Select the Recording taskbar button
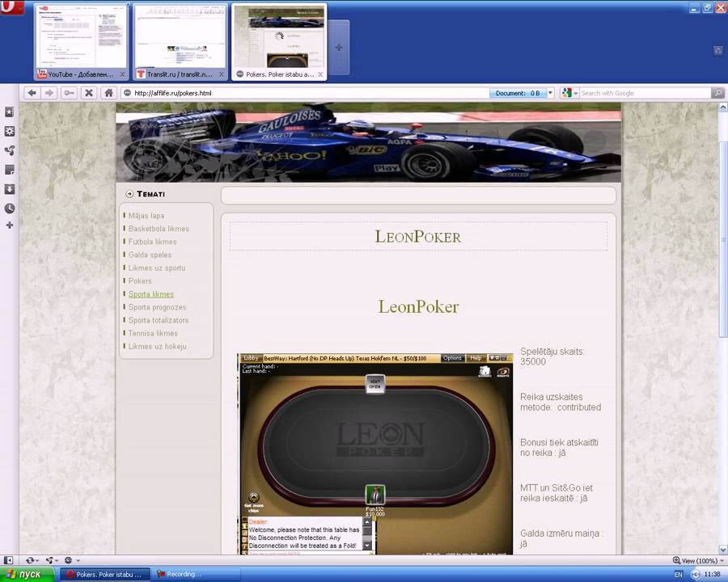 tap(196, 574)
